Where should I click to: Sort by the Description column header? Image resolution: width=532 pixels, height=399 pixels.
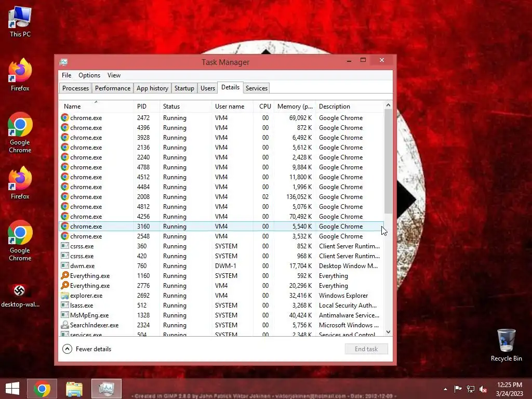point(350,106)
